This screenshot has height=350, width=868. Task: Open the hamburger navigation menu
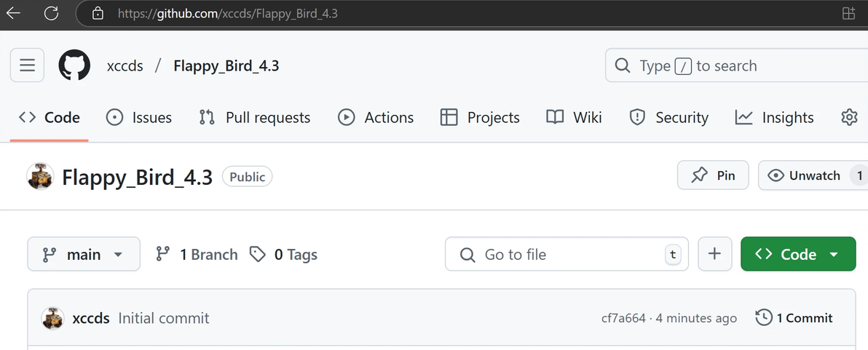27,65
